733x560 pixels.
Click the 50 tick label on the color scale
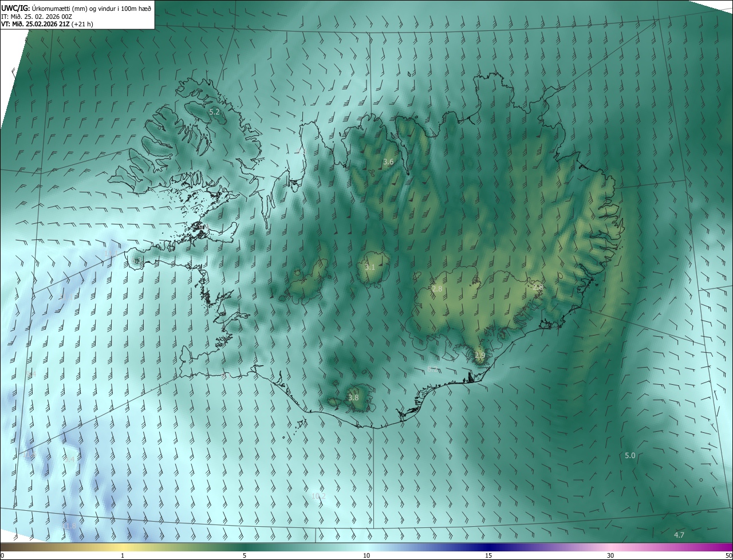coord(728,556)
